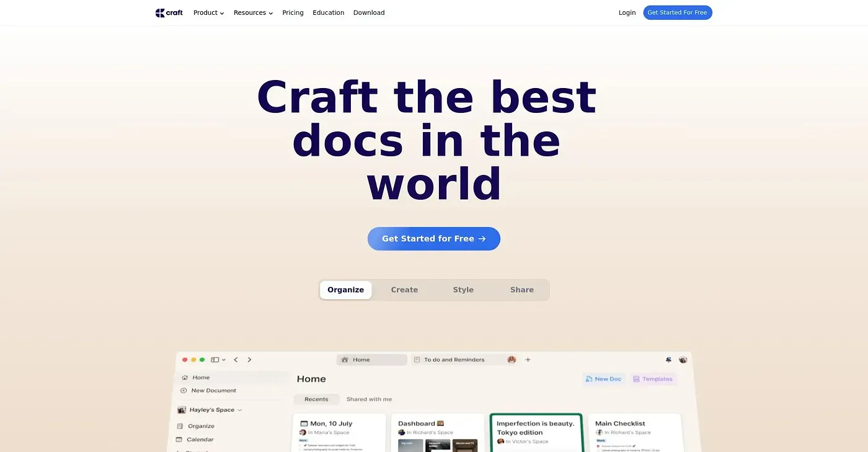
Task: Go back with the left arrow icon
Action: click(x=236, y=360)
